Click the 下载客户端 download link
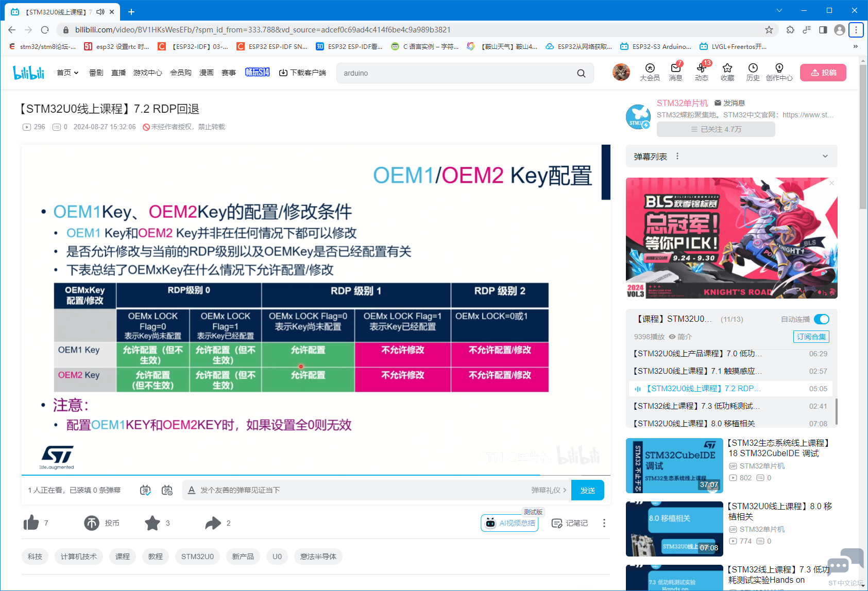This screenshot has height=591, width=868. (303, 73)
